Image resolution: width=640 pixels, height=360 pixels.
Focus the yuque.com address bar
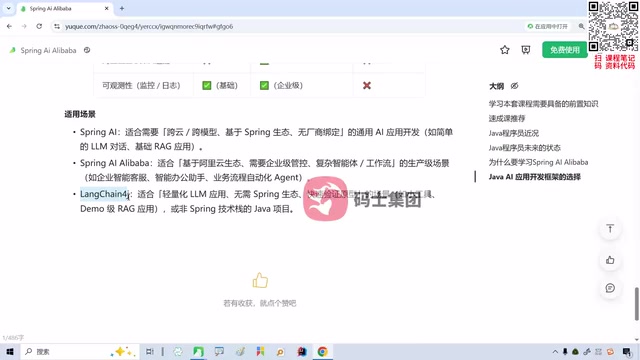pos(286,27)
